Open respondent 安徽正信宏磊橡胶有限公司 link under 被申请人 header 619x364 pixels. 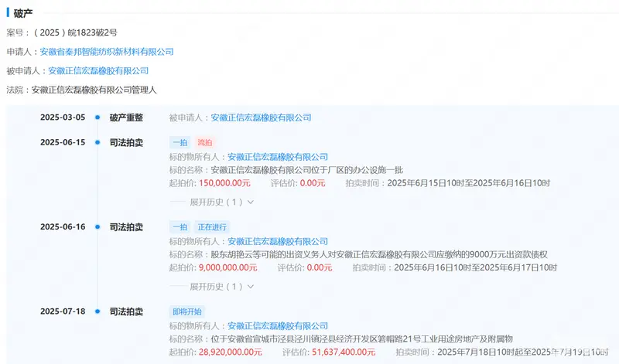(x=98, y=71)
